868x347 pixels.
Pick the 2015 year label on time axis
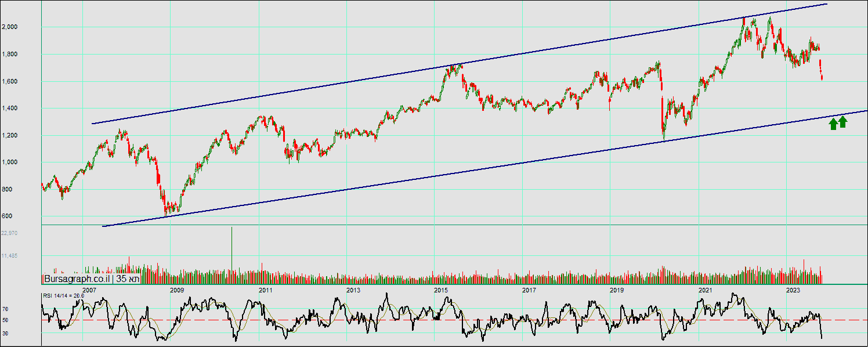pyautogui.click(x=441, y=290)
